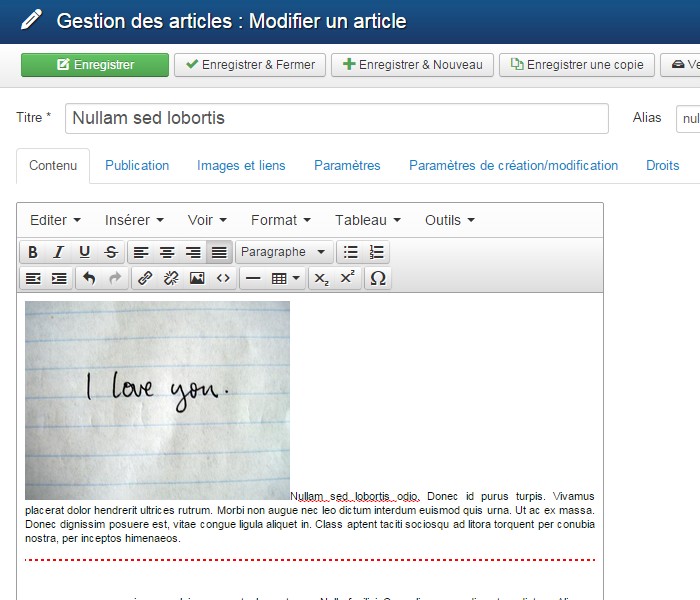700x600 pixels.
Task: Open the Editer menu
Action: [x=55, y=220]
